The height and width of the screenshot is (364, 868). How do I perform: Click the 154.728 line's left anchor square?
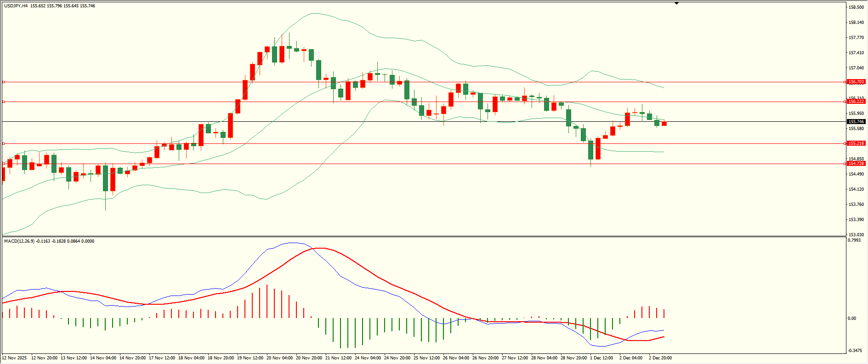point(3,164)
